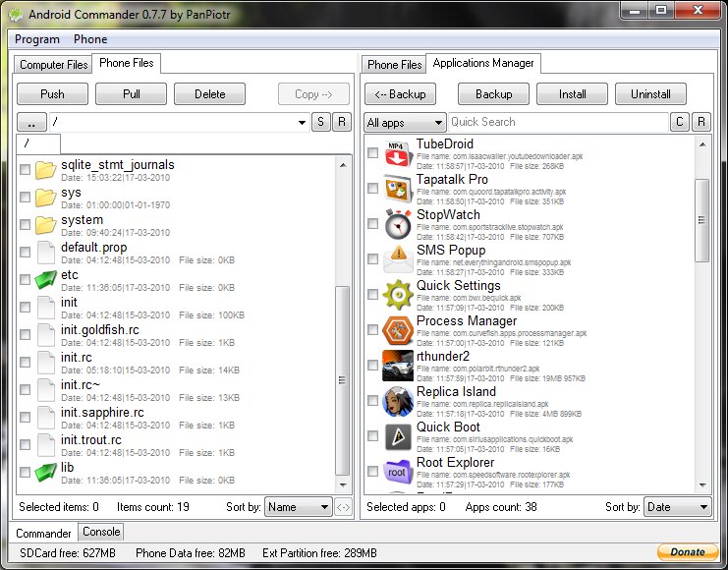Expand the Sort by Name dropdown

click(x=299, y=507)
